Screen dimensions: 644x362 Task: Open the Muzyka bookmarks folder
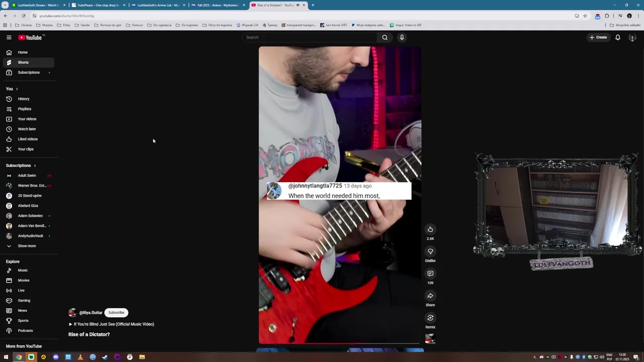[x=45, y=25]
